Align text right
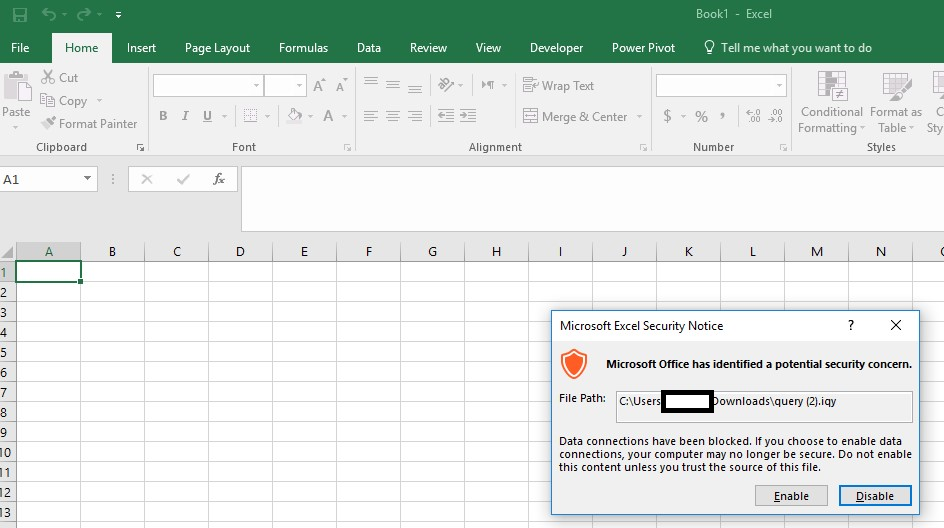This screenshot has width=944, height=528. [x=415, y=116]
